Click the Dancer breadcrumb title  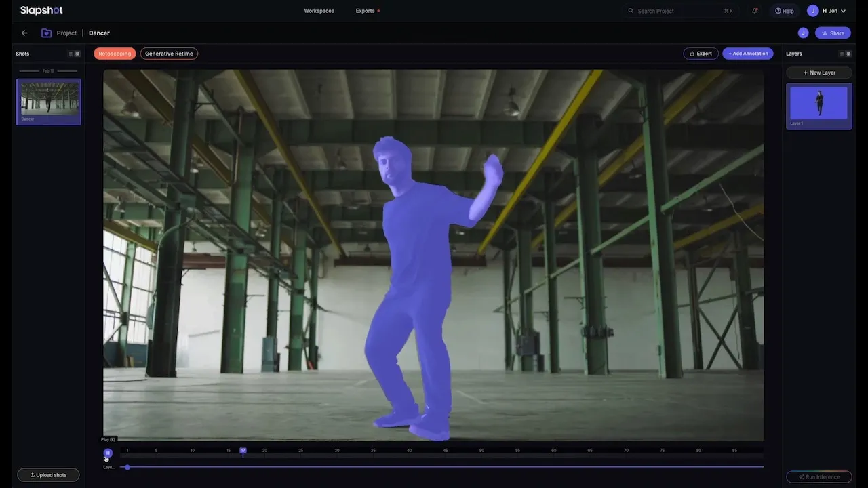click(99, 33)
